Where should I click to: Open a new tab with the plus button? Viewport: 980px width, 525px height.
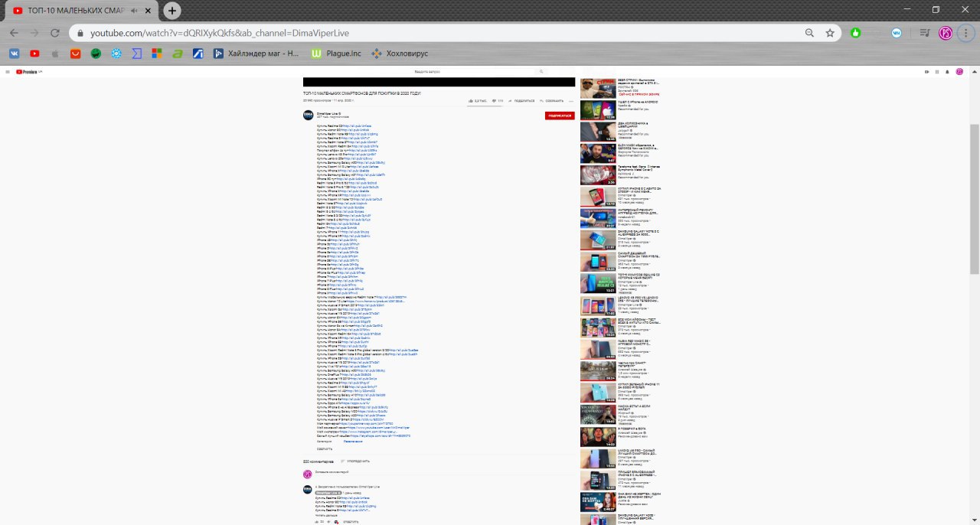tap(172, 11)
